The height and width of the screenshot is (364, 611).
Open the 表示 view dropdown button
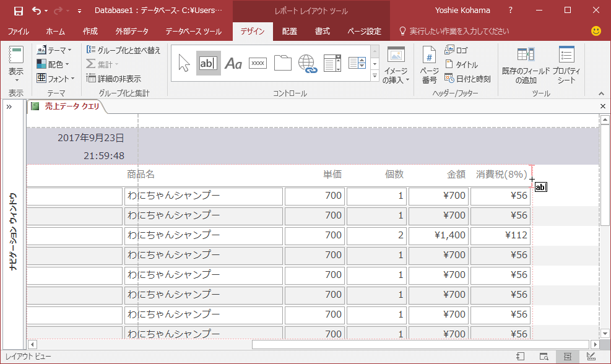pyautogui.click(x=16, y=64)
